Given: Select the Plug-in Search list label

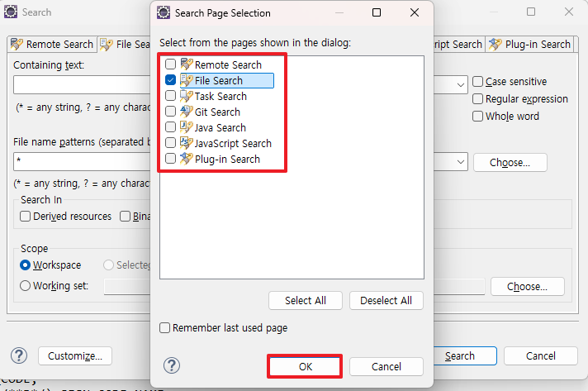Looking at the screenshot, I should (227, 160).
